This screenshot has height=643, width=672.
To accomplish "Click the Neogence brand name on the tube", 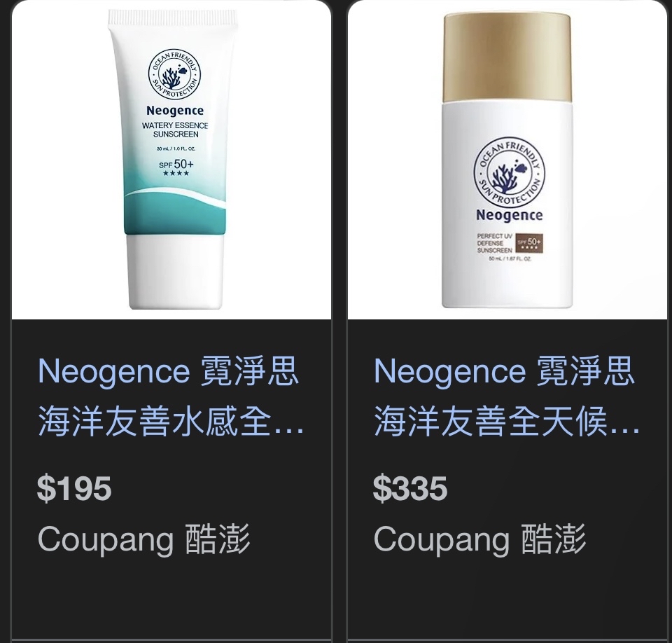I will click(175, 111).
